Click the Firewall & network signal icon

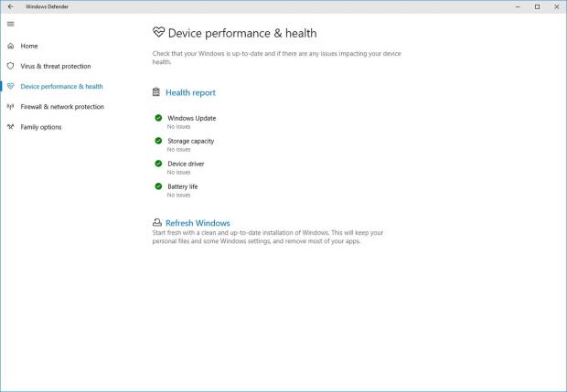pyautogui.click(x=10, y=107)
